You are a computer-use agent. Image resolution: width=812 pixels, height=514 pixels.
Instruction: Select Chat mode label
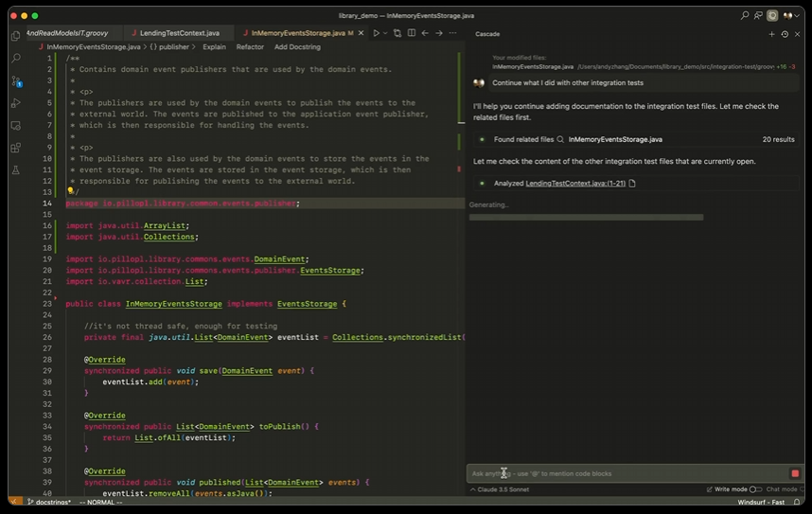point(782,489)
